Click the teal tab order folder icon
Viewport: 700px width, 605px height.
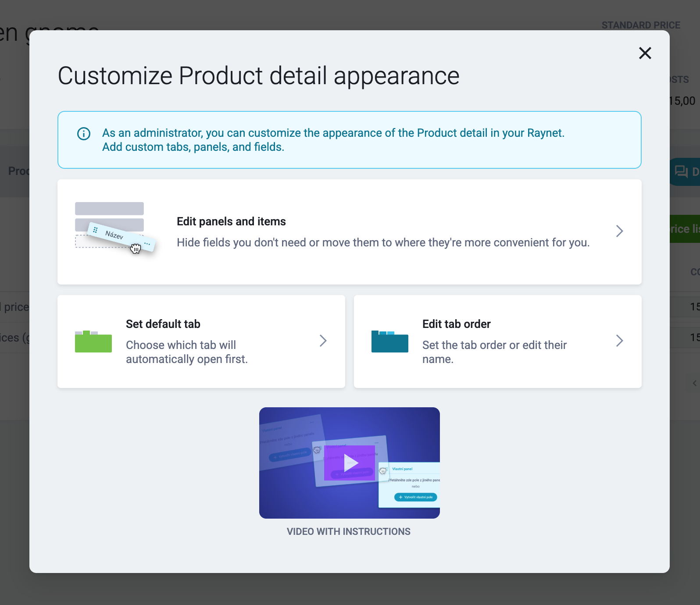pyautogui.click(x=390, y=342)
